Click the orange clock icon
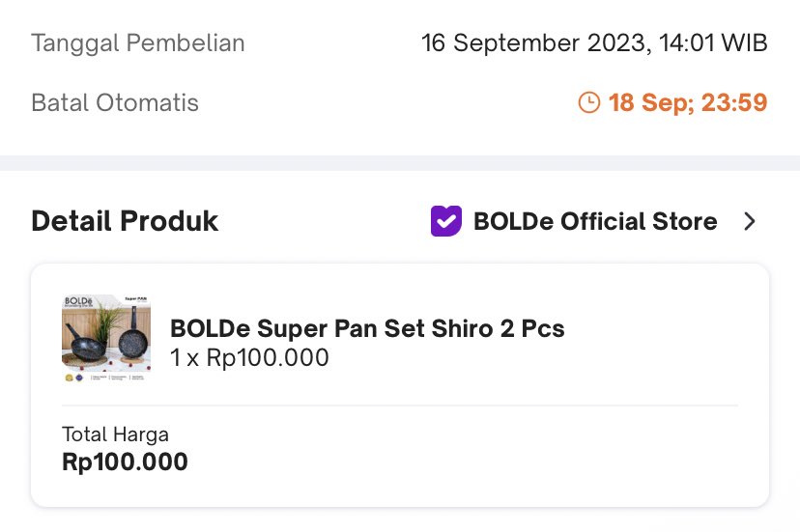This screenshot has height=532, width=800. 588,102
